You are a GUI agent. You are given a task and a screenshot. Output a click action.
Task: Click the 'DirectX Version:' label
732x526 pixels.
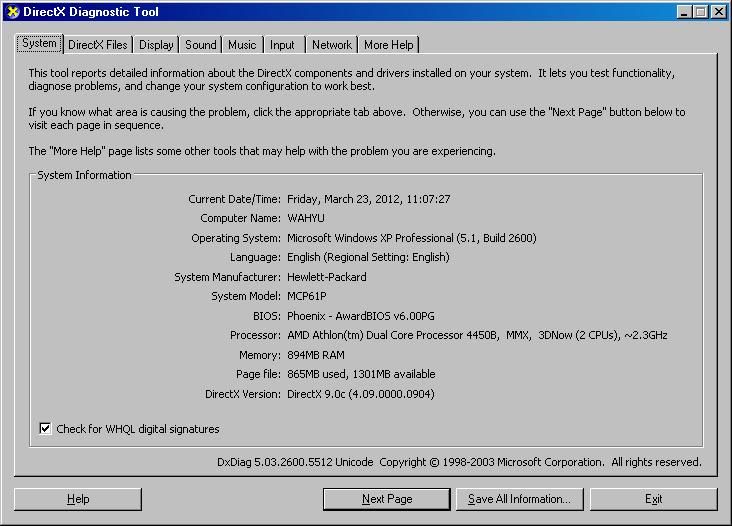[x=243, y=394]
